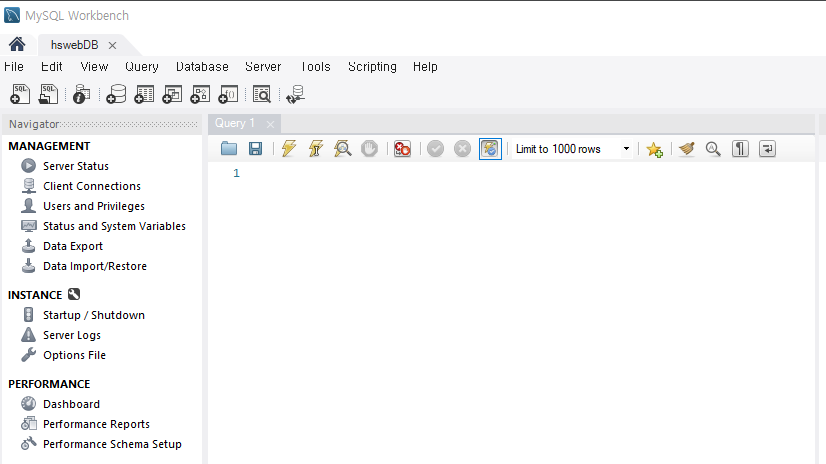Open the Edit menu
This screenshot has width=826, height=464.
coord(52,67)
